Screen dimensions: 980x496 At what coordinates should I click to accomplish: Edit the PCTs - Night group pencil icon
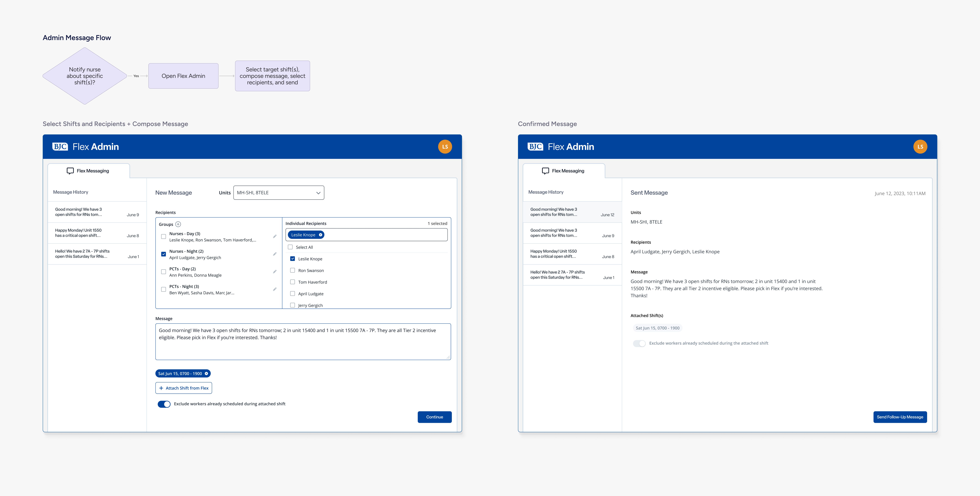(x=275, y=289)
